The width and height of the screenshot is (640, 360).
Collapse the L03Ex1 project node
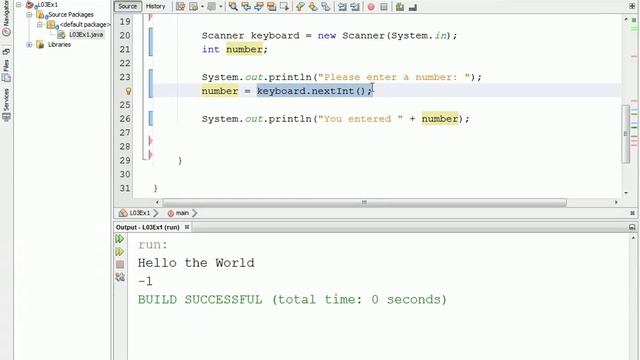coord(19,4)
